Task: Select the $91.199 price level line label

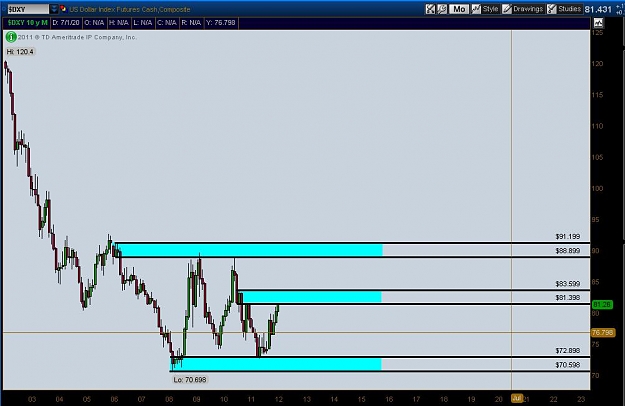Action: click(568, 237)
